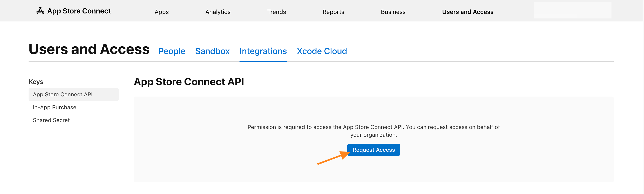Select the Integrations tab
644x194 pixels.
coord(263,51)
